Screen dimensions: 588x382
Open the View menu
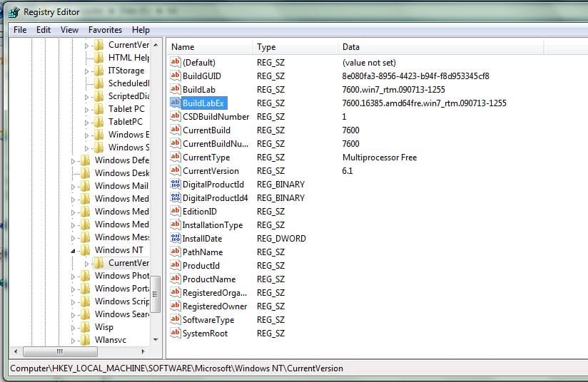tap(69, 30)
